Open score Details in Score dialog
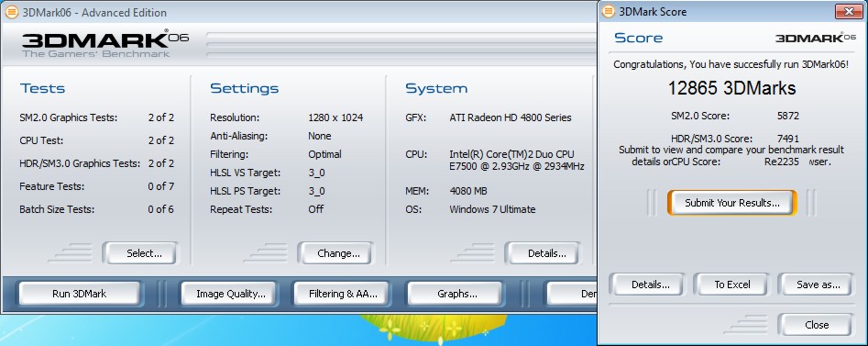 (651, 285)
